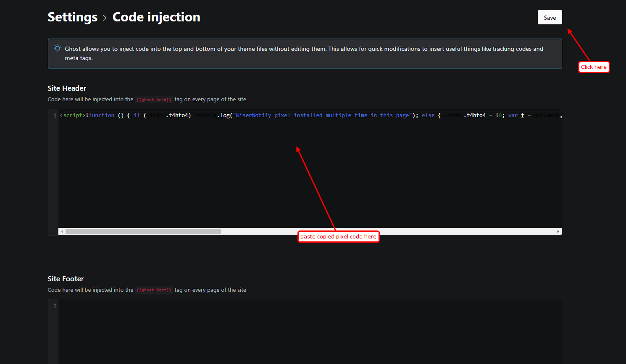Screen dimensions: 626x364
Task: Click the lightbulb icon in info banner
Action: coord(58,49)
